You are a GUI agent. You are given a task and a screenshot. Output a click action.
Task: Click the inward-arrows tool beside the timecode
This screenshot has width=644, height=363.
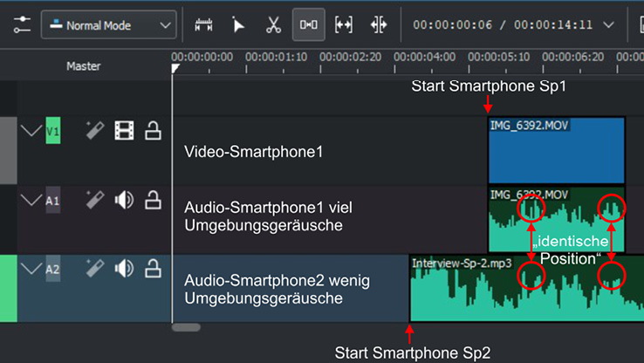379,25
